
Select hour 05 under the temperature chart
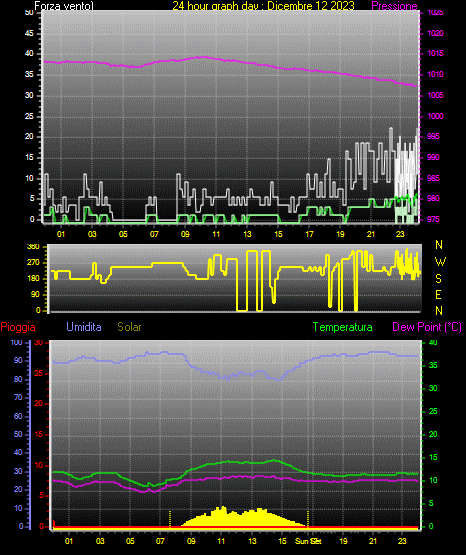click(130, 541)
